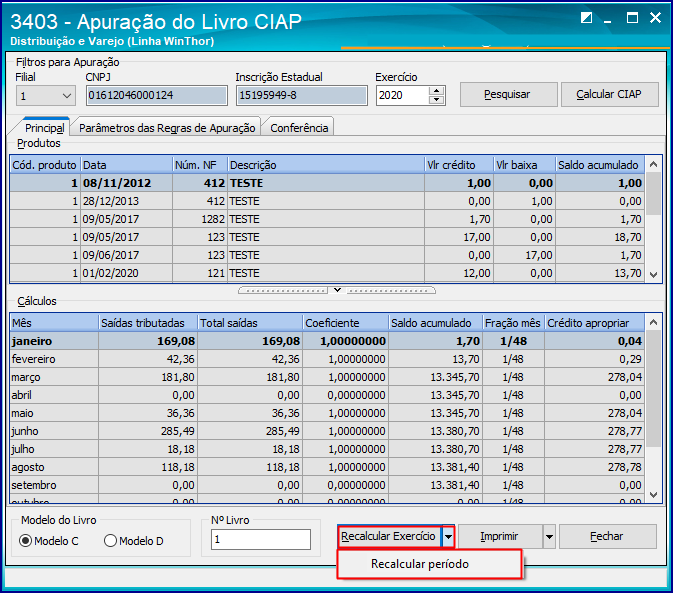Click the Fração mês column header
This screenshot has width=673, height=593.
[x=513, y=323]
